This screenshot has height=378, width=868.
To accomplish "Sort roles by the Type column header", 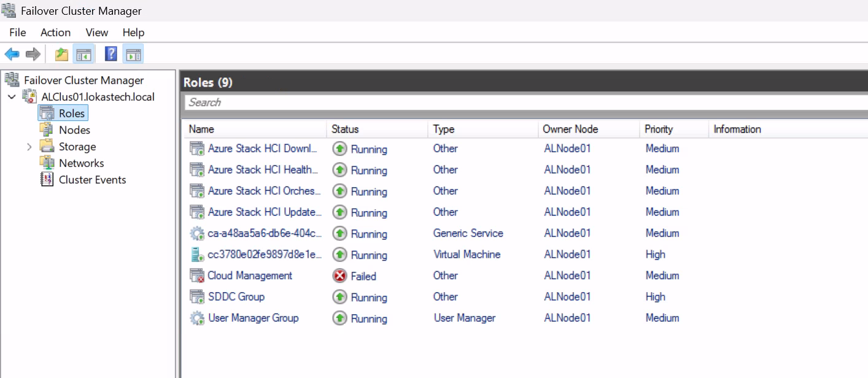I will pyautogui.click(x=482, y=129).
